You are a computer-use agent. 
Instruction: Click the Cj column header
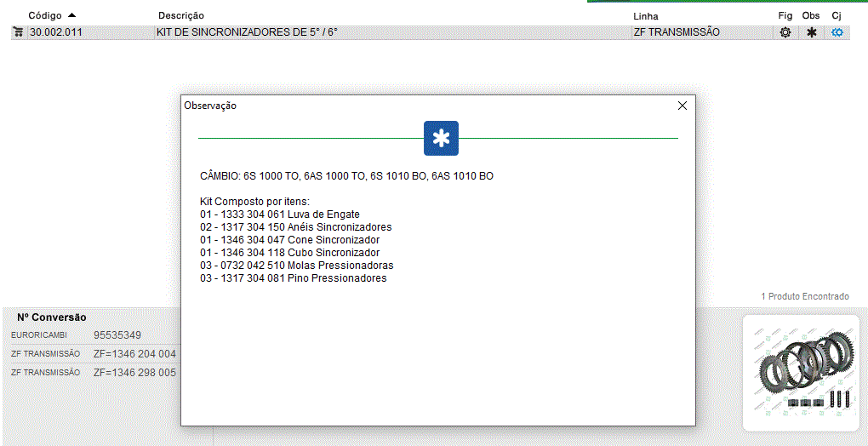pos(837,16)
